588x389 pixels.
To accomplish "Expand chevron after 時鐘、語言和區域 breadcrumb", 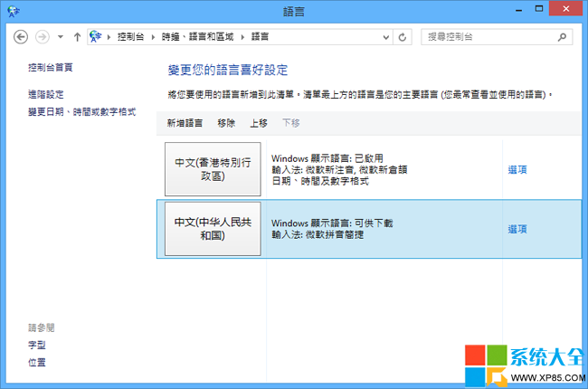I will [x=242, y=37].
